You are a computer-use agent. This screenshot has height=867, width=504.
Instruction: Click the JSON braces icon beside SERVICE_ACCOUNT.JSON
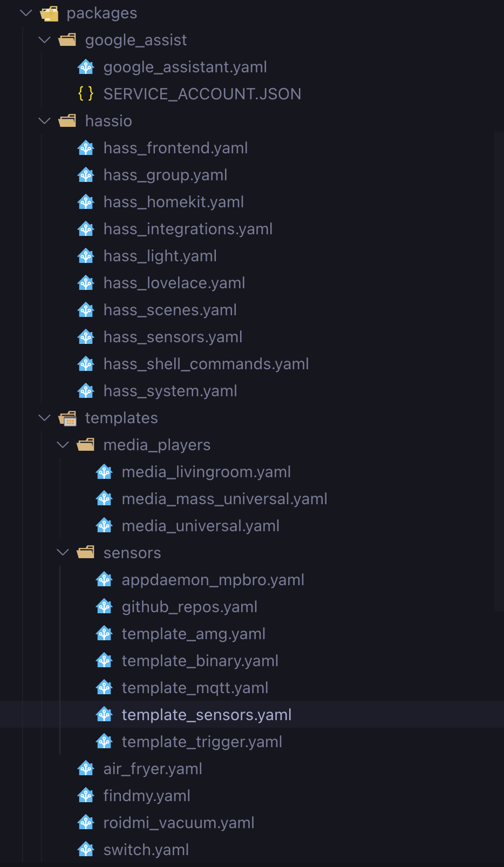point(86,94)
